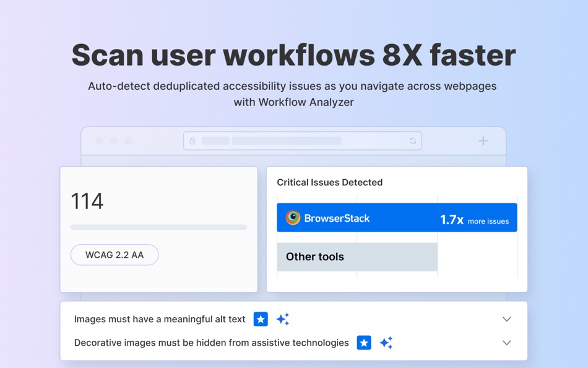The image size is (588, 368).
Task: Click the star badge on the decorative images row
Action: (364, 343)
